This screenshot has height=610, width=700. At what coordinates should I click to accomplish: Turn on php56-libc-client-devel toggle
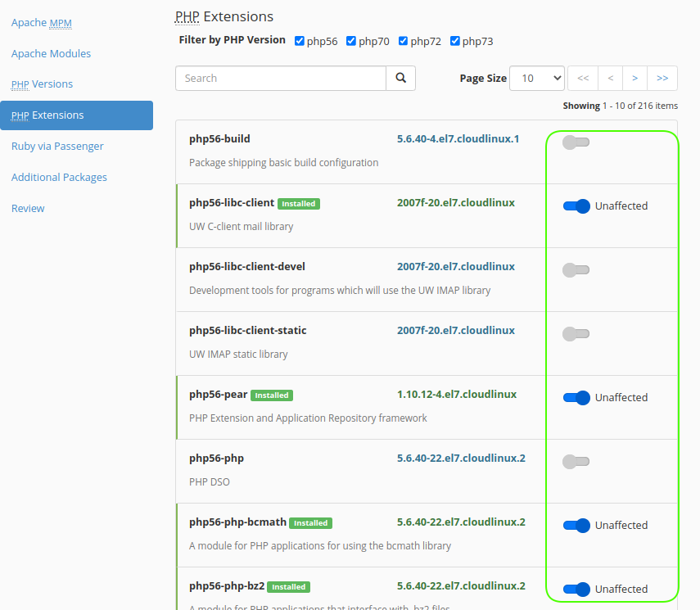tap(576, 270)
